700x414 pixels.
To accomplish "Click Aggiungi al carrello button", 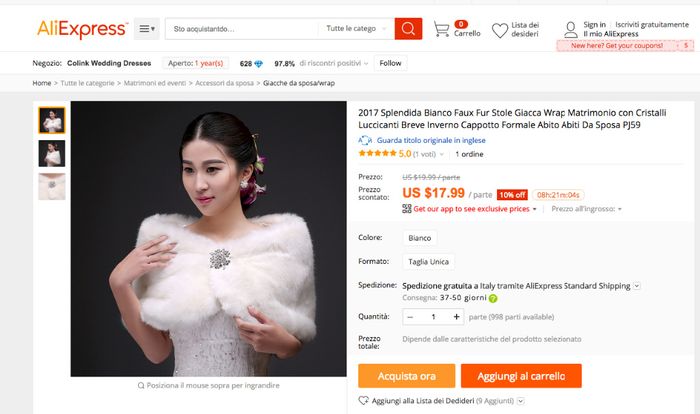I will (521, 376).
